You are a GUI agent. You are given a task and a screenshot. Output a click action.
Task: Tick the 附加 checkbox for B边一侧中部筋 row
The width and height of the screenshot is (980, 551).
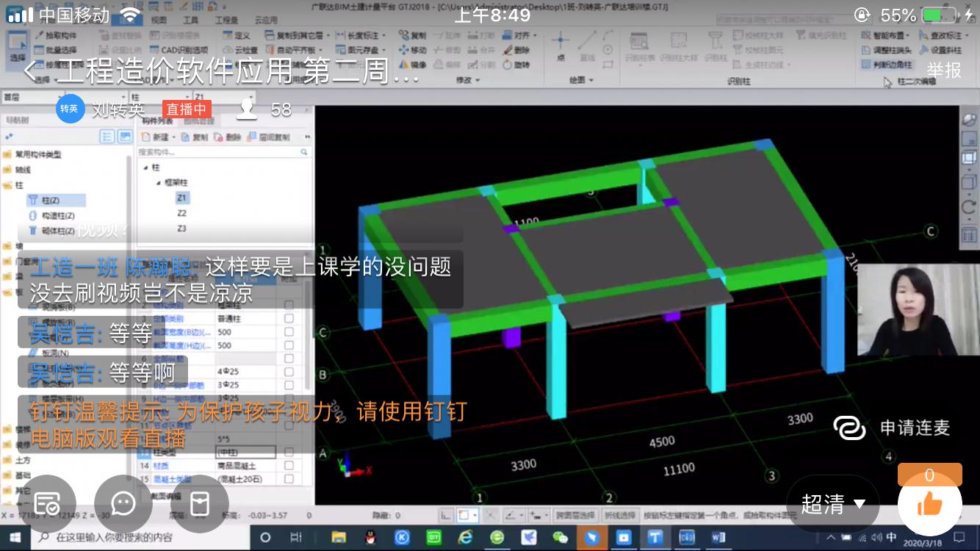click(x=289, y=385)
